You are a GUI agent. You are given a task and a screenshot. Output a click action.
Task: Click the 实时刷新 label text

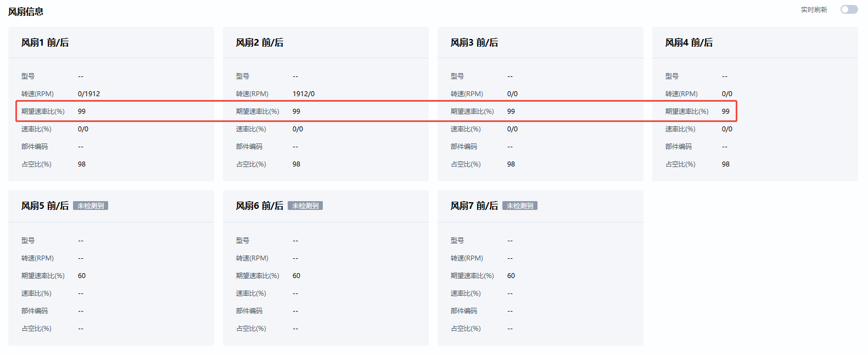[x=814, y=10]
